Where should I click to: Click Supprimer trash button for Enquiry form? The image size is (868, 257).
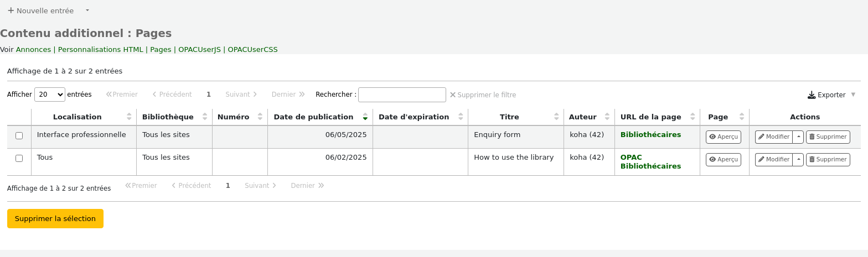click(828, 137)
